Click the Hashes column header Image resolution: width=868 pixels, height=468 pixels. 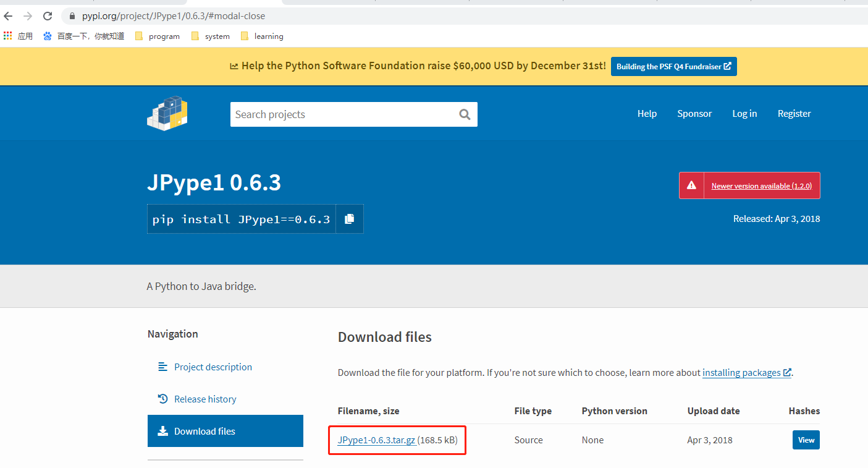pyautogui.click(x=804, y=411)
